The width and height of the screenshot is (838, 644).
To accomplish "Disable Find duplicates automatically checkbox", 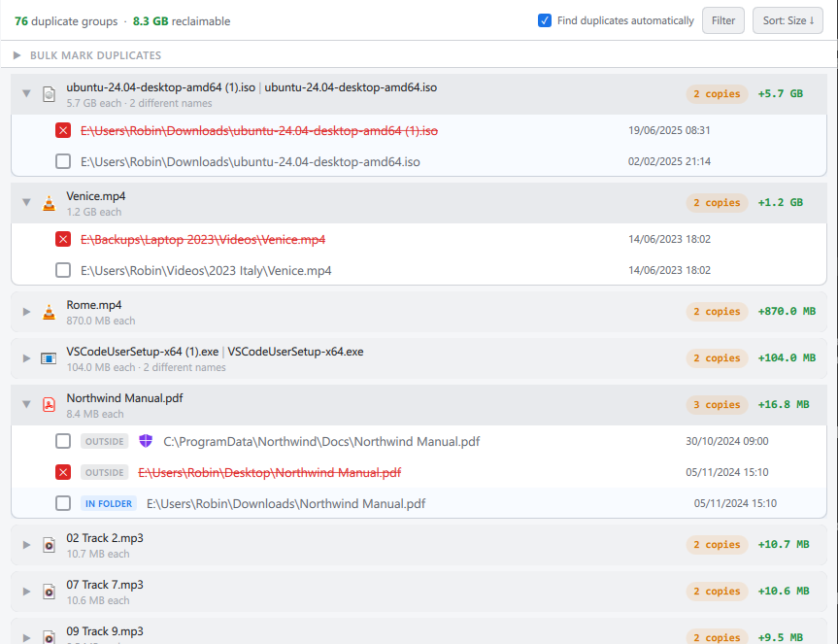I will (x=545, y=20).
